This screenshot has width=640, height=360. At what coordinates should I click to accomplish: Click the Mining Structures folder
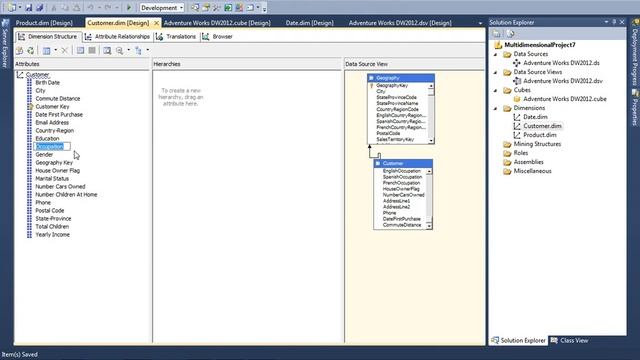[x=537, y=144]
